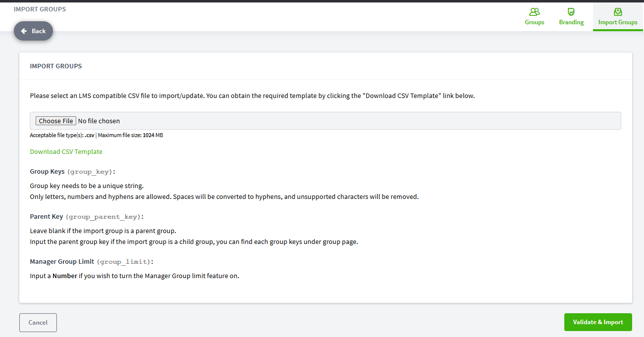Click the Import Groups inbox icon
644x337 pixels.
coord(618,12)
